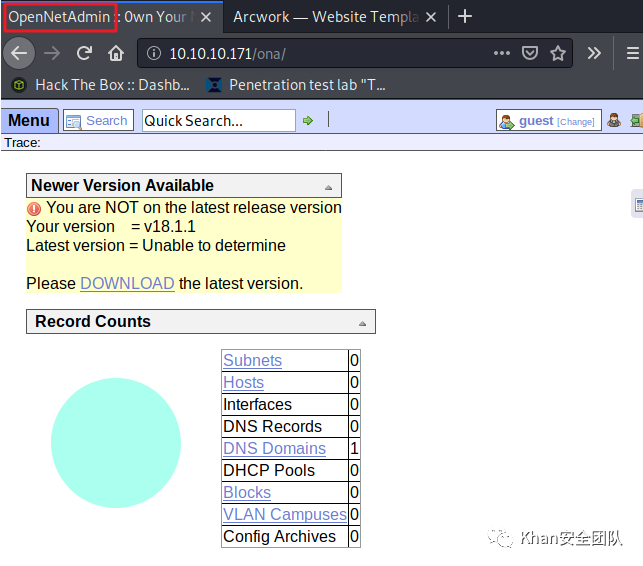The width and height of the screenshot is (643, 566).
Task: Click the logout icon in the top-right toolbar
Action: coord(636,120)
